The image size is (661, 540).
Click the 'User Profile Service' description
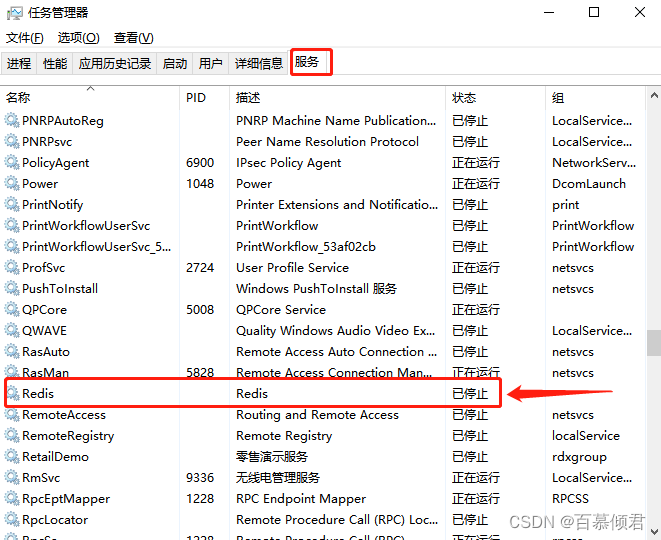(x=293, y=268)
